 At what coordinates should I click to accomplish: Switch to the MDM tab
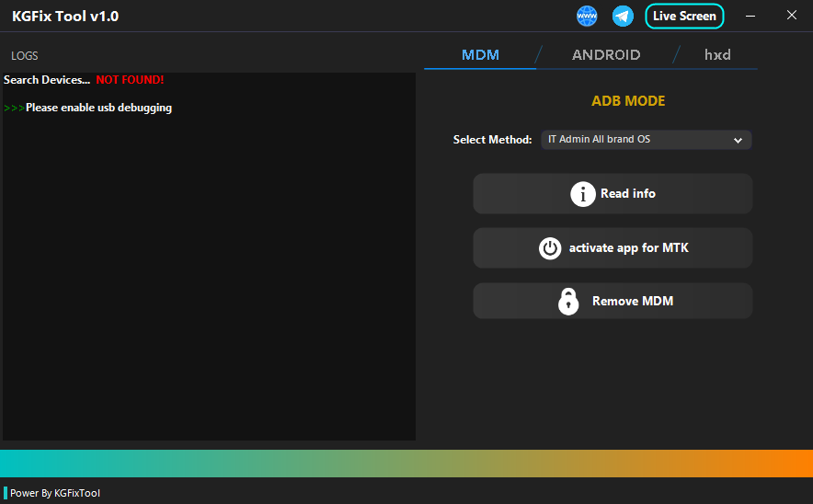click(x=480, y=55)
